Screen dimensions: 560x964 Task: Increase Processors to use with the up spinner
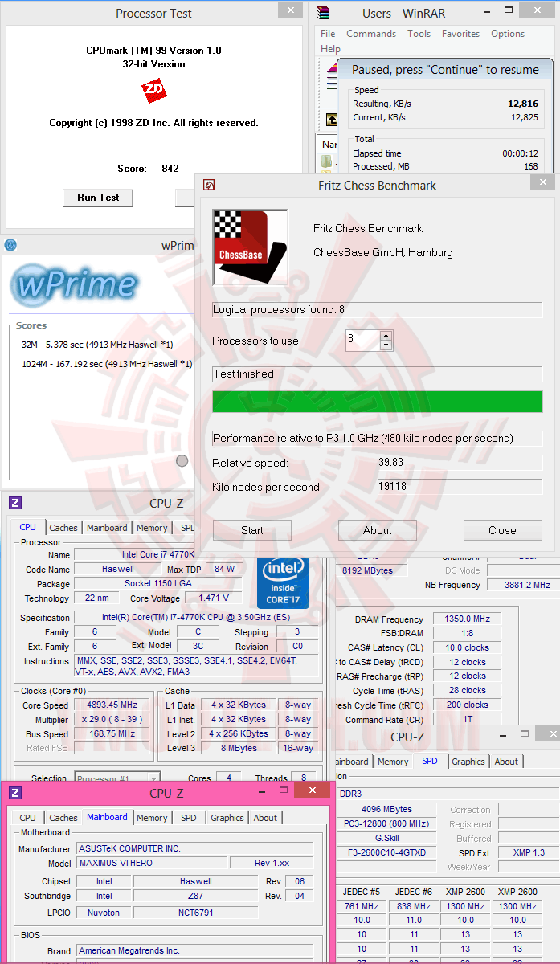tap(386, 335)
